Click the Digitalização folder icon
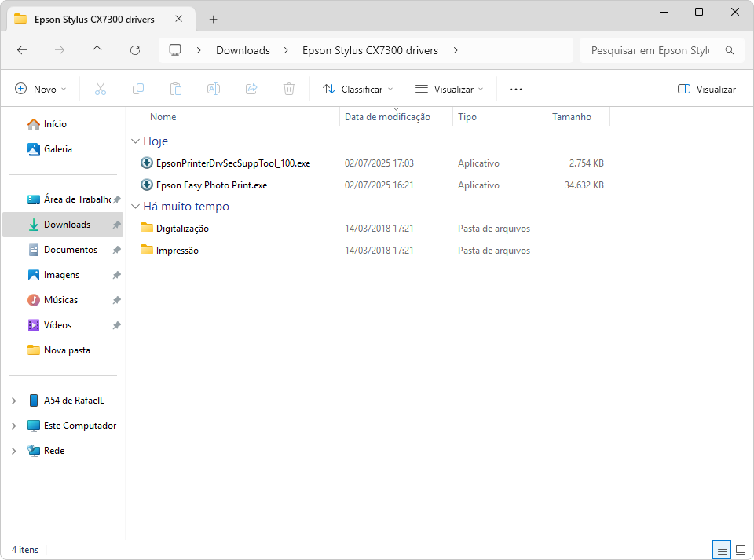Image resolution: width=754 pixels, height=560 pixels. pyautogui.click(x=147, y=228)
